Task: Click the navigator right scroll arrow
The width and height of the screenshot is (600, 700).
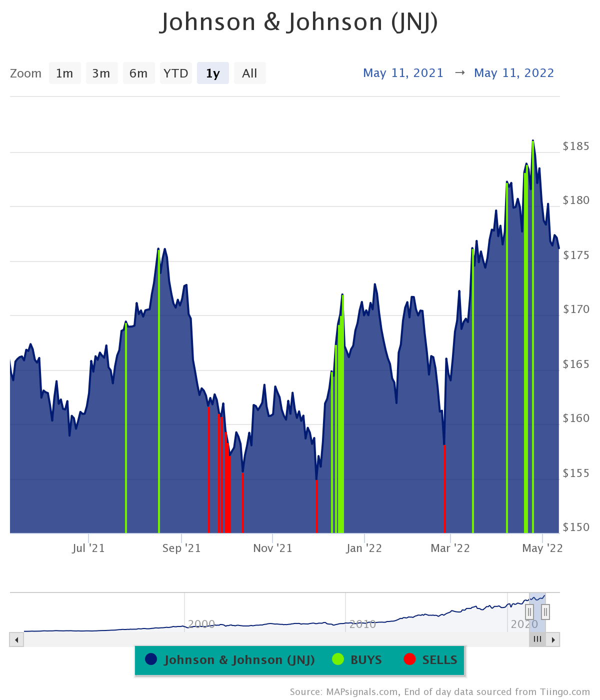Action: point(553,639)
